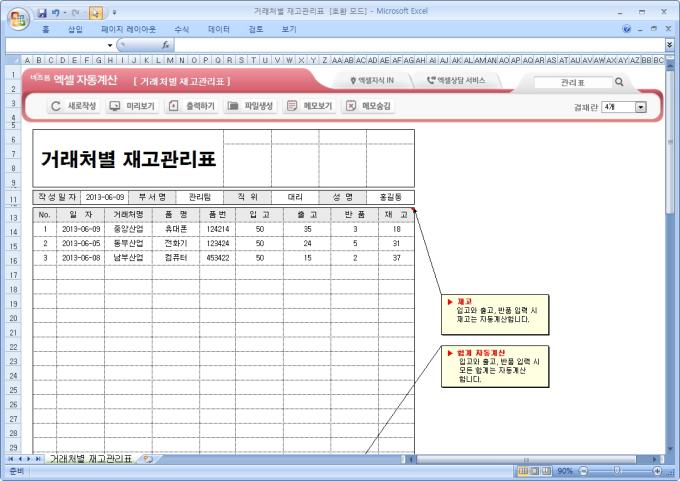
Task: Switch to Page Break Preview
Action: click(x=546, y=471)
